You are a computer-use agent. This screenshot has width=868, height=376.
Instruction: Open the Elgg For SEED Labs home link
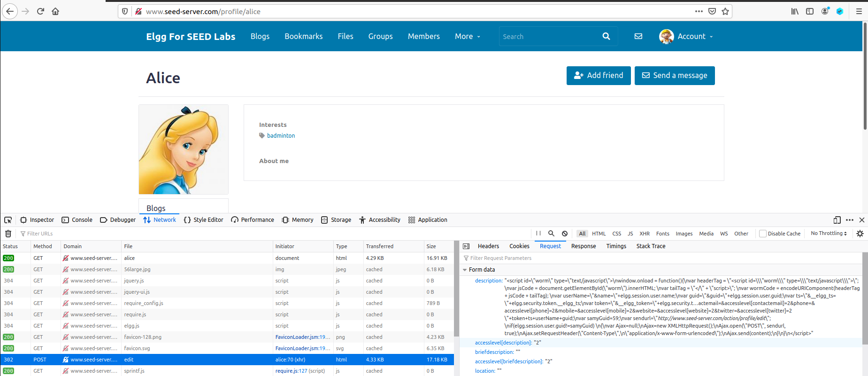[x=191, y=37]
